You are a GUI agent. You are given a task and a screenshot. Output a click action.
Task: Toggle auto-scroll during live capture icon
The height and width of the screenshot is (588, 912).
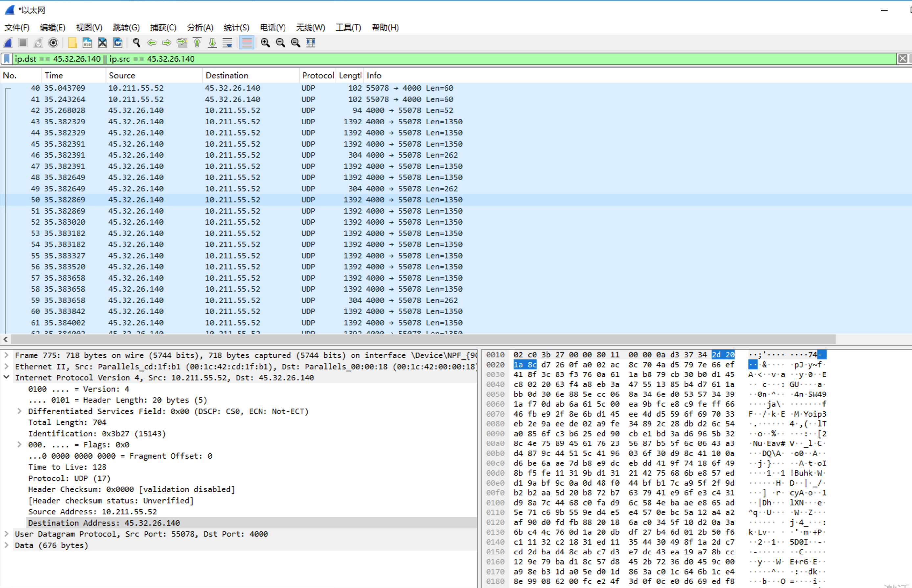pyautogui.click(x=228, y=43)
